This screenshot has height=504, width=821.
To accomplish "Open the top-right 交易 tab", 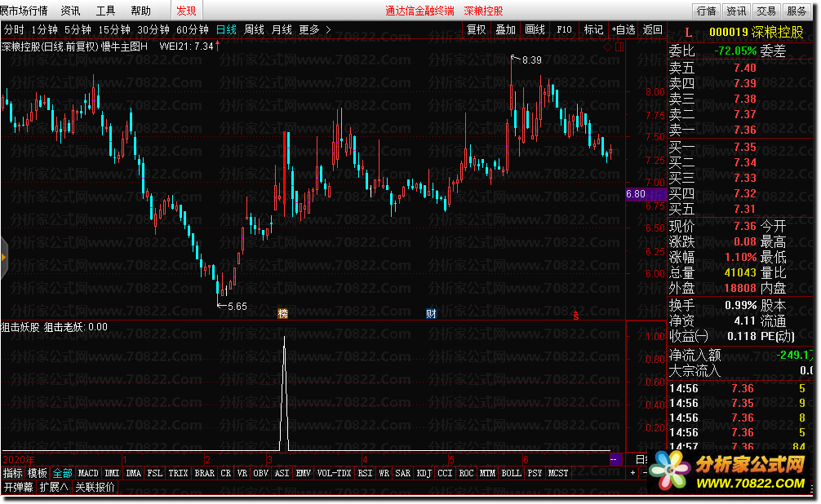I will [766, 11].
